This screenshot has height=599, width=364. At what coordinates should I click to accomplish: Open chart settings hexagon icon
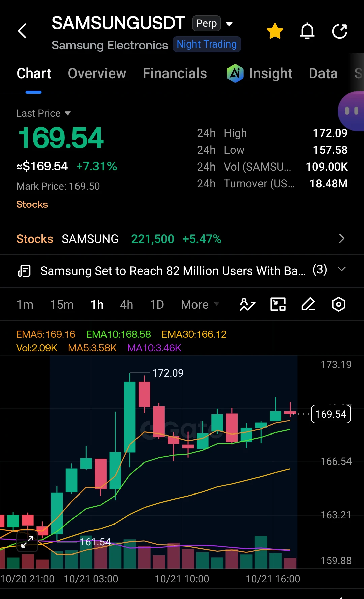coord(339,304)
